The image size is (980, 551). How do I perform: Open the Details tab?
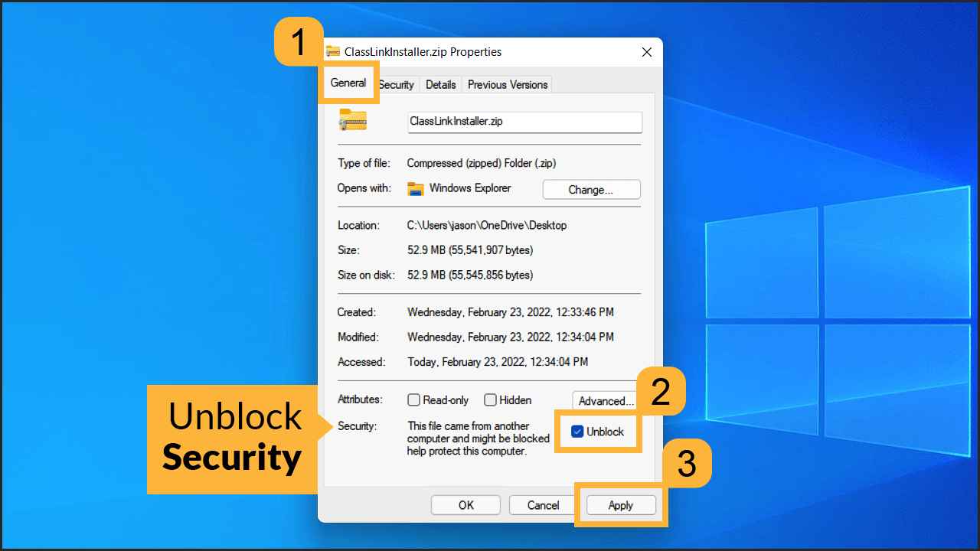pyautogui.click(x=441, y=84)
